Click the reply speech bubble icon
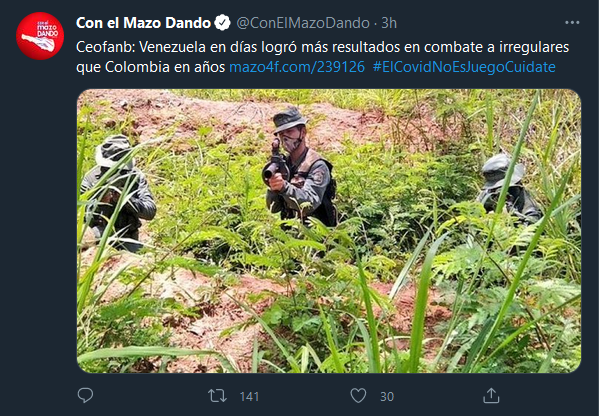The image size is (599, 416). pos(85,395)
